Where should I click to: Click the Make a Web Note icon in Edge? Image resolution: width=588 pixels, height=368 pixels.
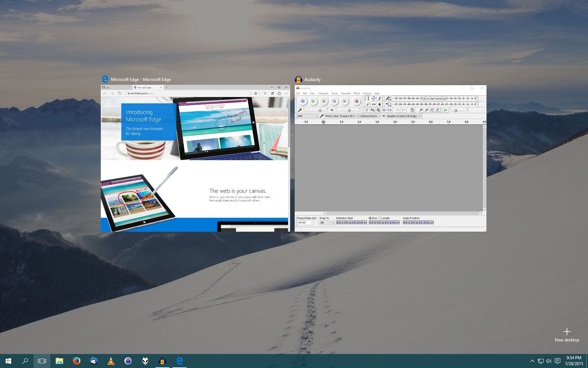click(272, 93)
